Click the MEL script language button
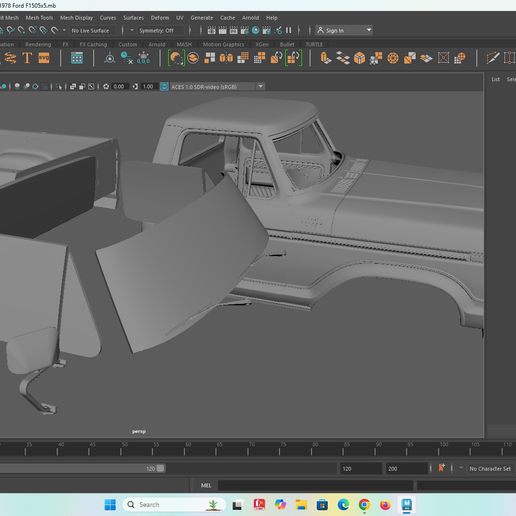Screen dimensions: 516x516 pos(206,485)
